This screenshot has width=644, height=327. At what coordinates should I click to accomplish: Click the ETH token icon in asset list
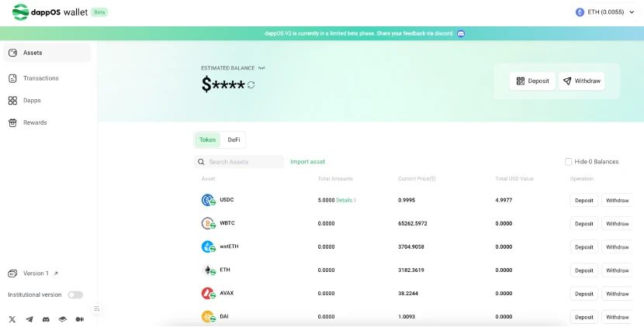[x=208, y=270]
